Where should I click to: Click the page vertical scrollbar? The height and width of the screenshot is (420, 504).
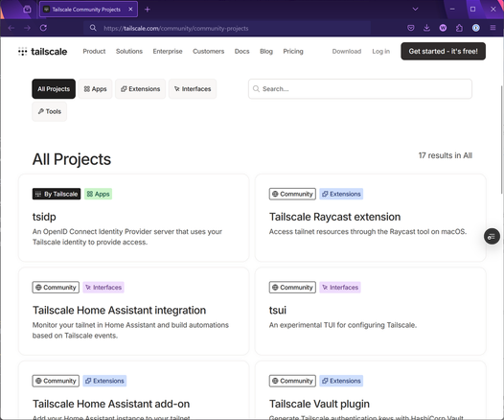501,140
